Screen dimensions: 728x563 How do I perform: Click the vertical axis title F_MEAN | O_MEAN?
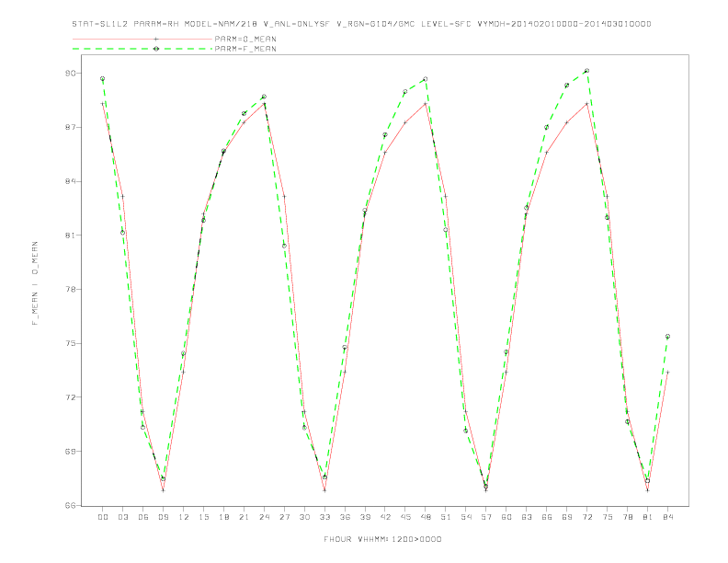click(x=35, y=283)
